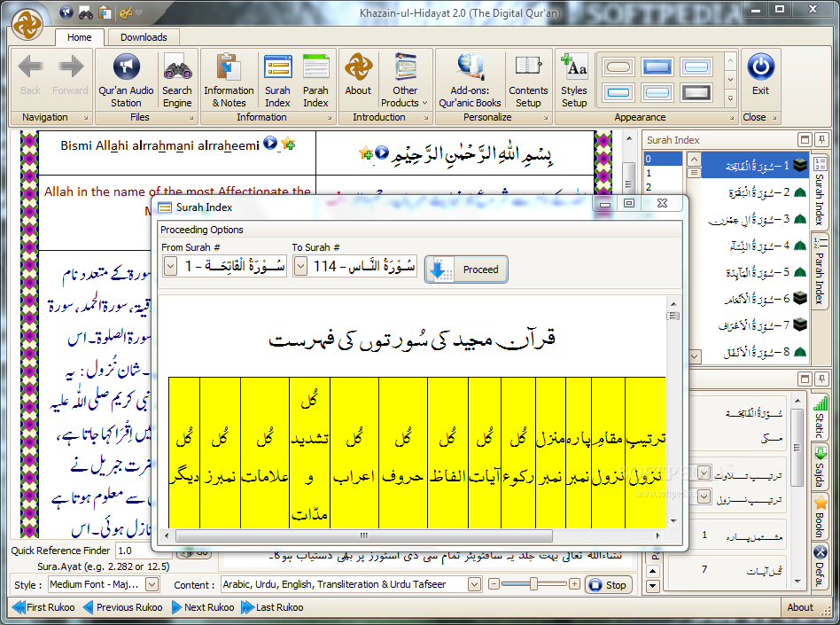Select blue filled appearance style

coord(657,67)
